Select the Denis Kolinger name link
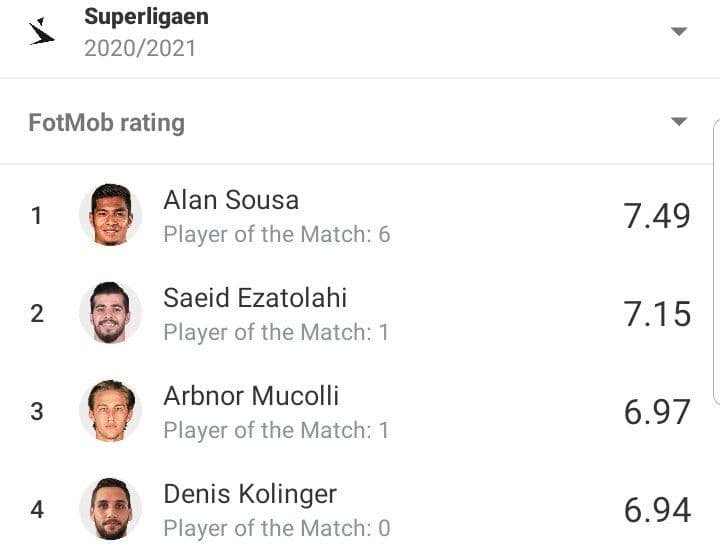720x556 pixels. (250, 494)
